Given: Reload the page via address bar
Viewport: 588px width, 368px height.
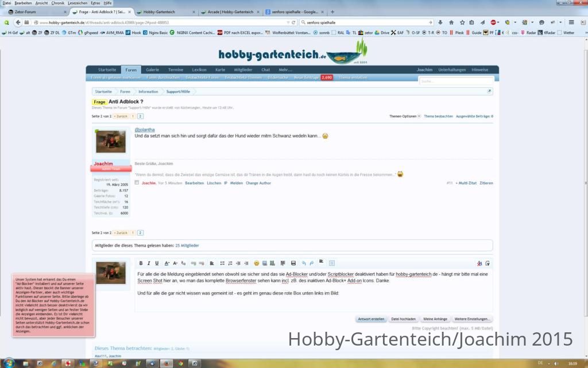Looking at the screenshot, I should pos(293,22).
